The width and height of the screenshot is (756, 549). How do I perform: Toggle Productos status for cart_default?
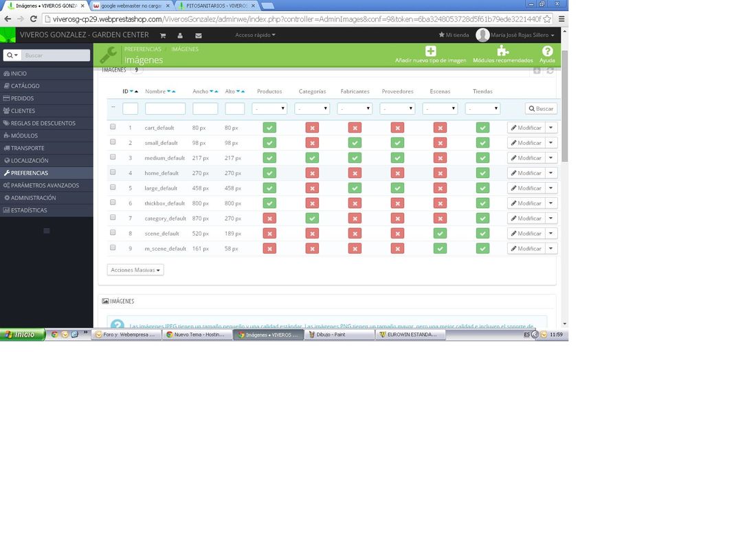point(269,128)
